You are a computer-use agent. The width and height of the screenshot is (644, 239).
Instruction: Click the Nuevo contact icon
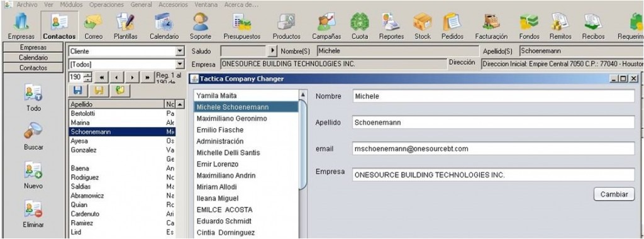pyautogui.click(x=33, y=170)
